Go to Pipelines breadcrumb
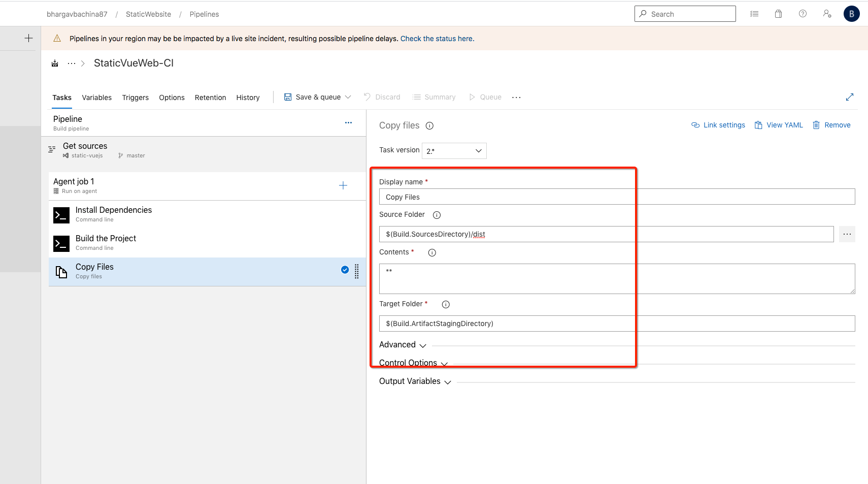This screenshot has height=484, width=868. pyautogui.click(x=204, y=14)
